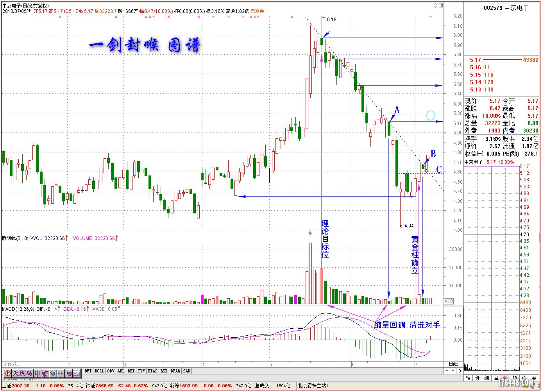Click the MACD(12,26,9) indicator label

tap(18, 309)
